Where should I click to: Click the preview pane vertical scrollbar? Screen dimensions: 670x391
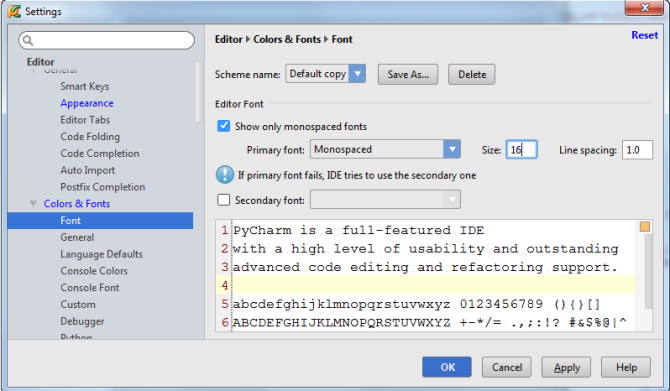pyautogui.click(x=648, y=271)
